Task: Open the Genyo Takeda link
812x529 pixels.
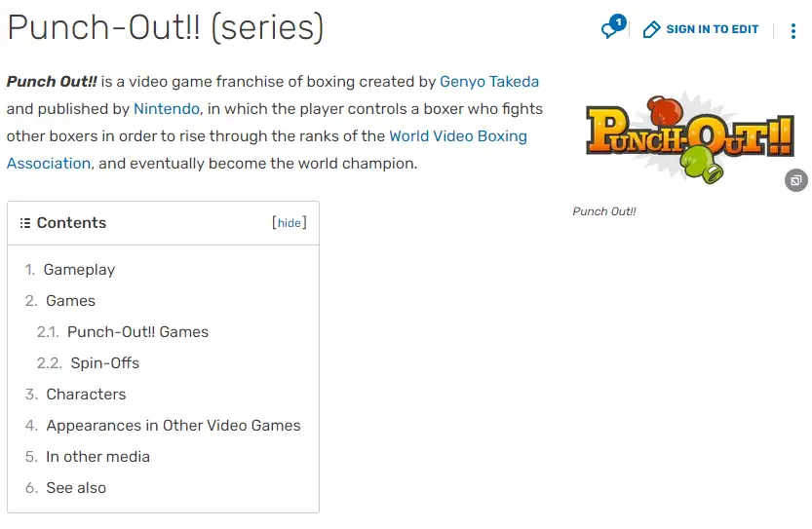Action: pyautogui.click(x=489, y=82)
